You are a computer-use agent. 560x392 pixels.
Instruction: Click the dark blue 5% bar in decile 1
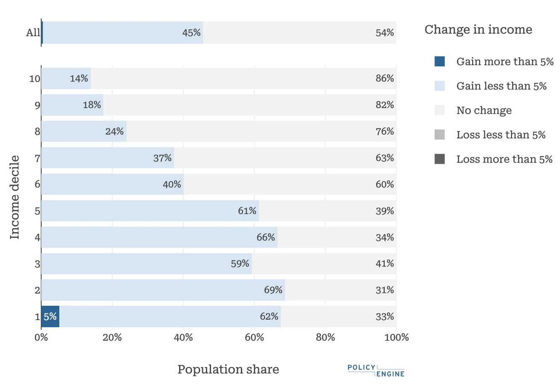[50, 316]
